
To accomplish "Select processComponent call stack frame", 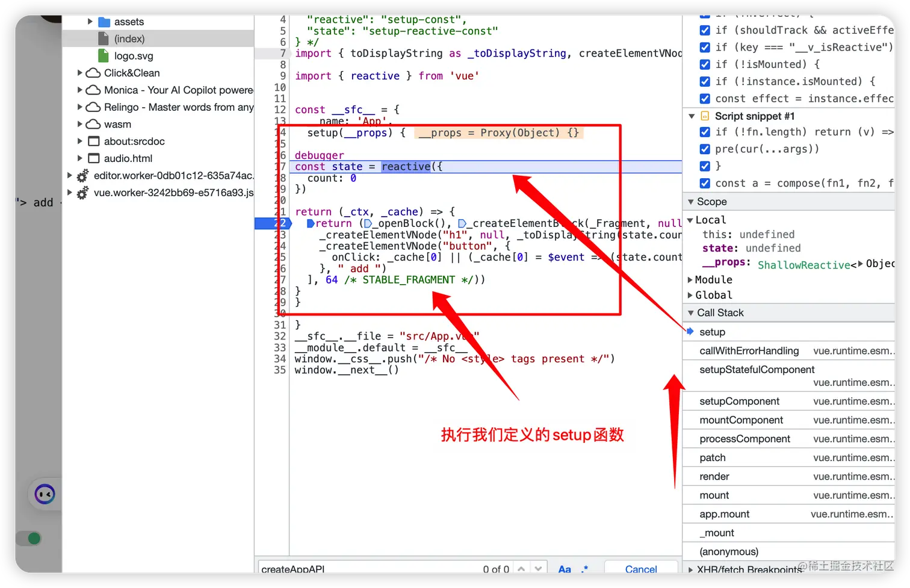I will (789, 439).
